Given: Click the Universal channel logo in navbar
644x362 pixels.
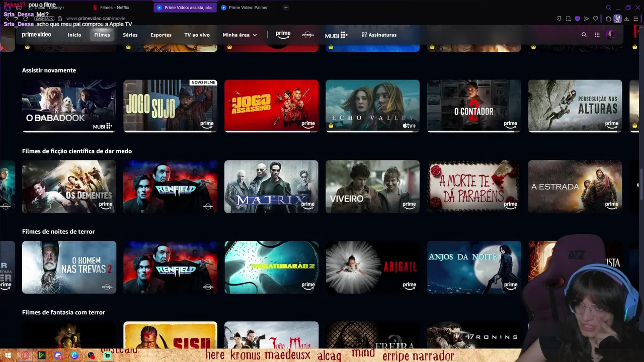Looking at the screenshot, I should point(307,35).
